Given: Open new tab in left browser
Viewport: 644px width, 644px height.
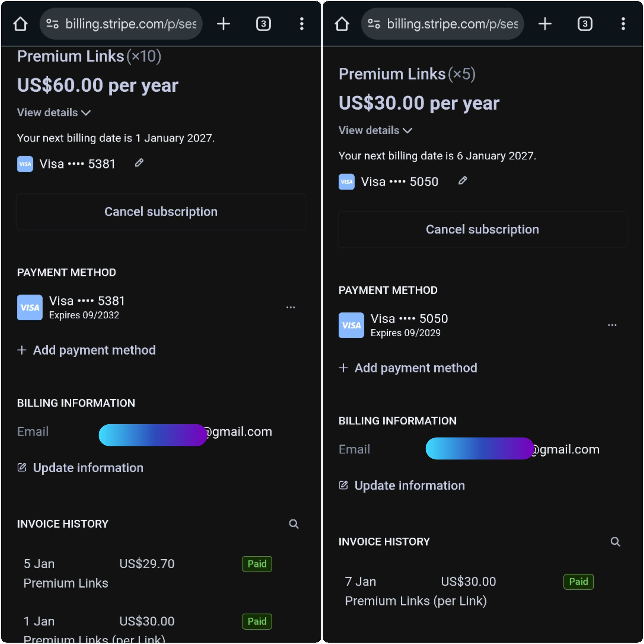Looking at the screenshot, I should pyautogui.click(x=223, y=24).
